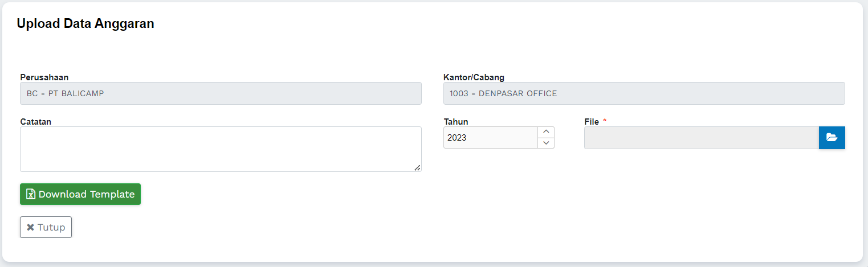This screenshot has width=868, height=267.
Task: Click the empty File path field
Action: tap(701, 138)
